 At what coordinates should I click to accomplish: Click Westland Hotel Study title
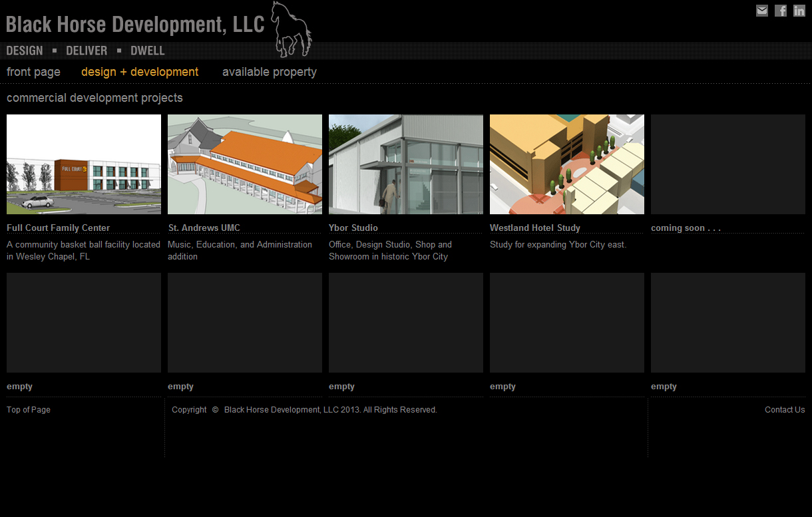(535, 228)
